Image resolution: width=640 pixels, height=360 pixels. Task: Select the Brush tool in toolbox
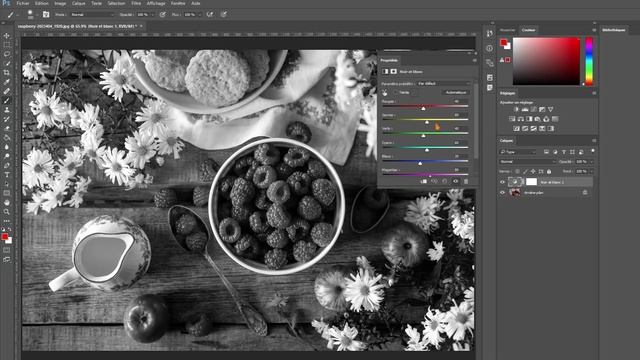click(7, 100)
